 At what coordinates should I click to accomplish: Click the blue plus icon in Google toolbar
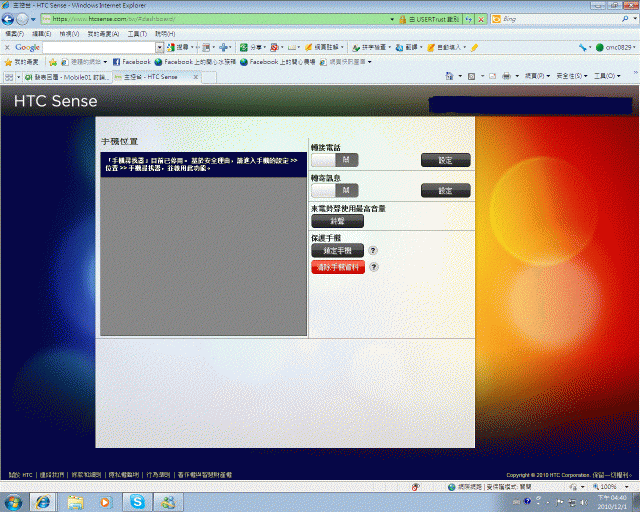click(223, 47)
